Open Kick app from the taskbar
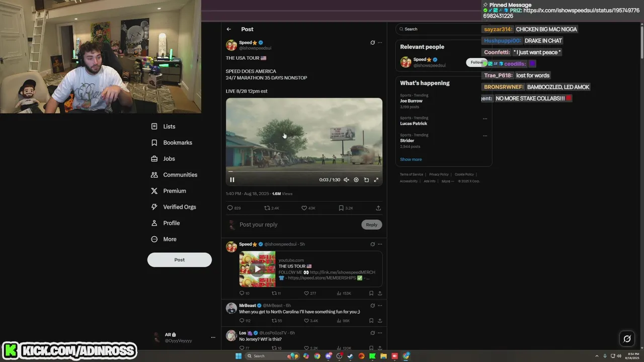 pyautogui.click(x=372, y=356)
